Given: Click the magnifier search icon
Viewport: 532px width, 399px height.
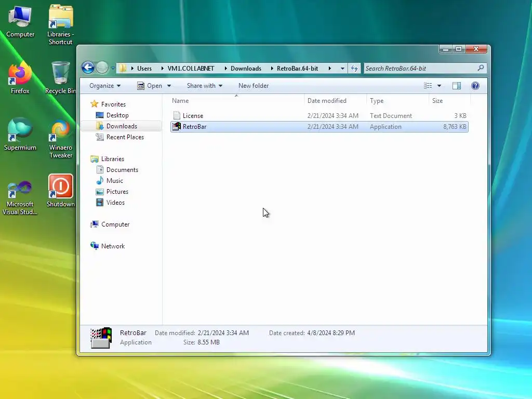Looking at the screenshot, I should pos(481,68).
